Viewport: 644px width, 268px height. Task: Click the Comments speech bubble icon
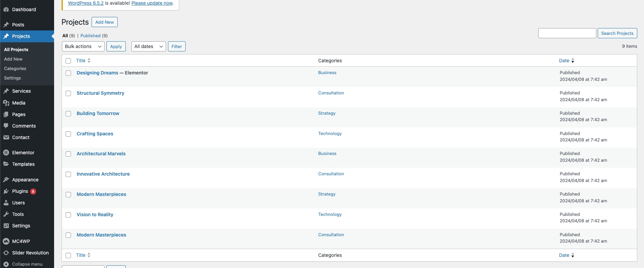tap(6, 126)
